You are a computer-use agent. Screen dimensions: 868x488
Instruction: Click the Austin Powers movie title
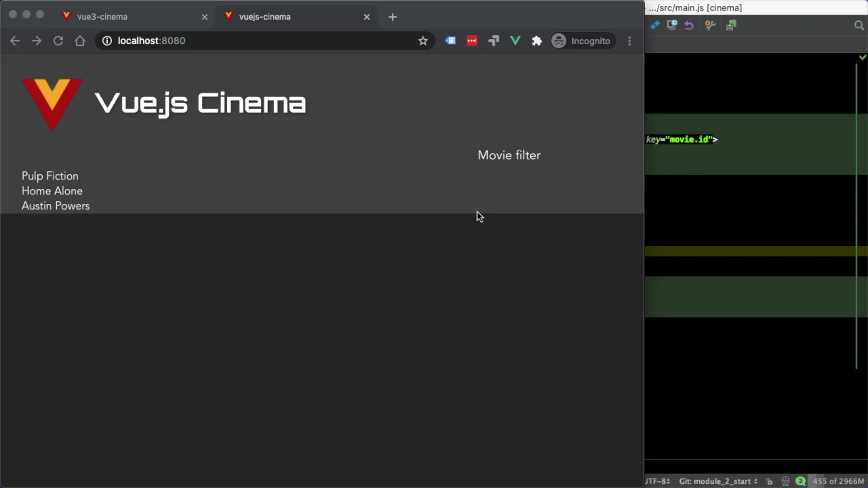point(56,206)
